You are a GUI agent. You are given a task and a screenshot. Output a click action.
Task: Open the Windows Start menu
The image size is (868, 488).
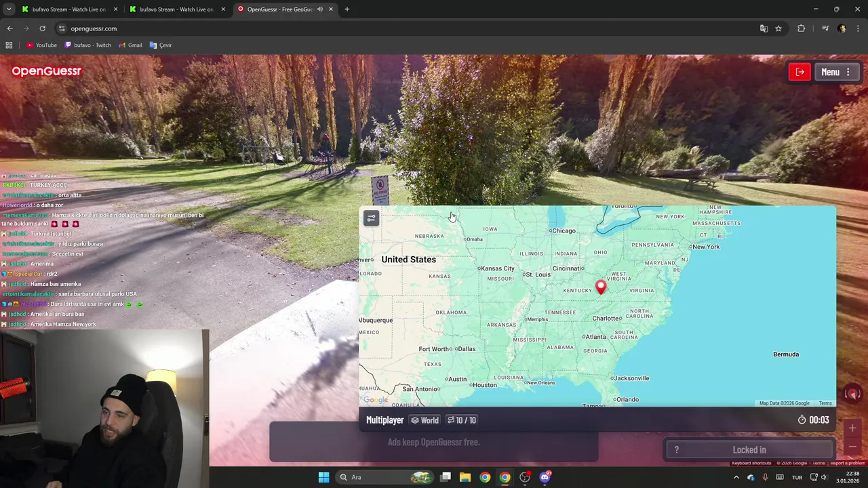[x=323, y=477]
